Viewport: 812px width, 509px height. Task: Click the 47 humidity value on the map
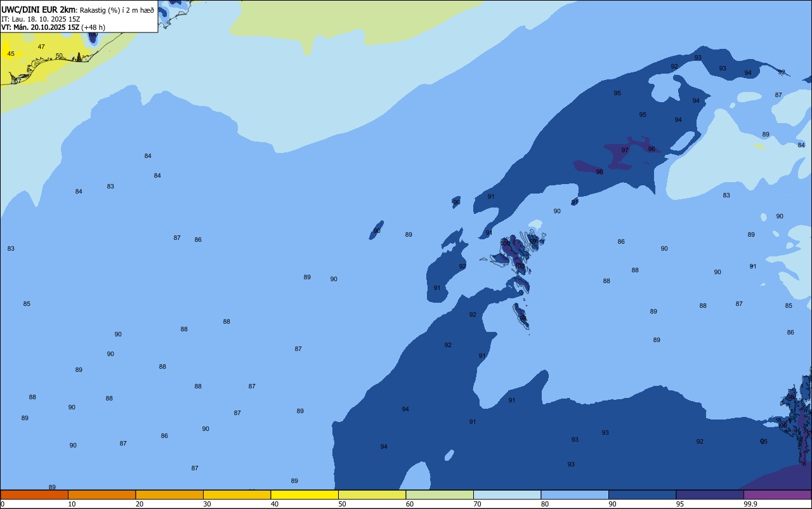pos(41,47)
